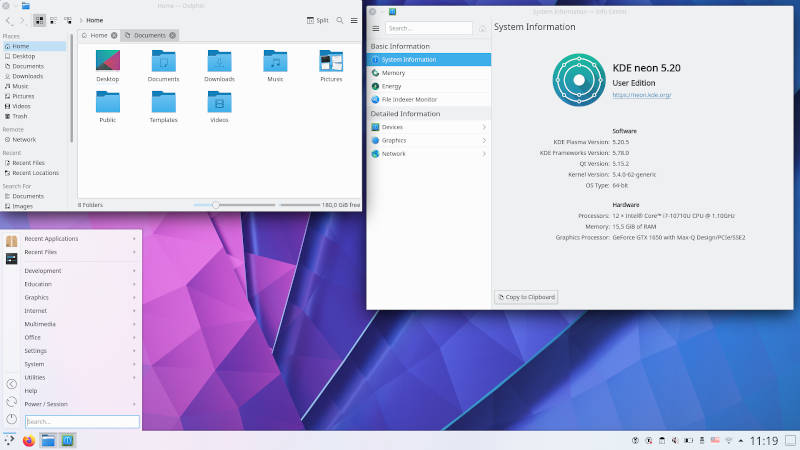Image resolution: width=800 pixels, height=450 pixels.
Task: Click the KDE neon logo
Action: (579, 80)
